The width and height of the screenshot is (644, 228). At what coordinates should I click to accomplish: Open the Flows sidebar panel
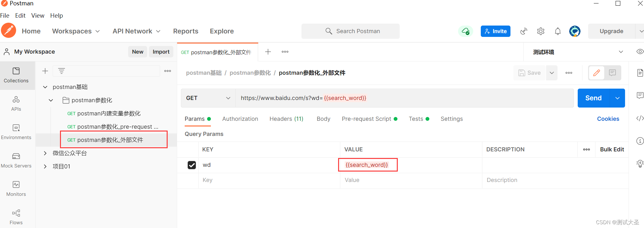pos(16,217)
